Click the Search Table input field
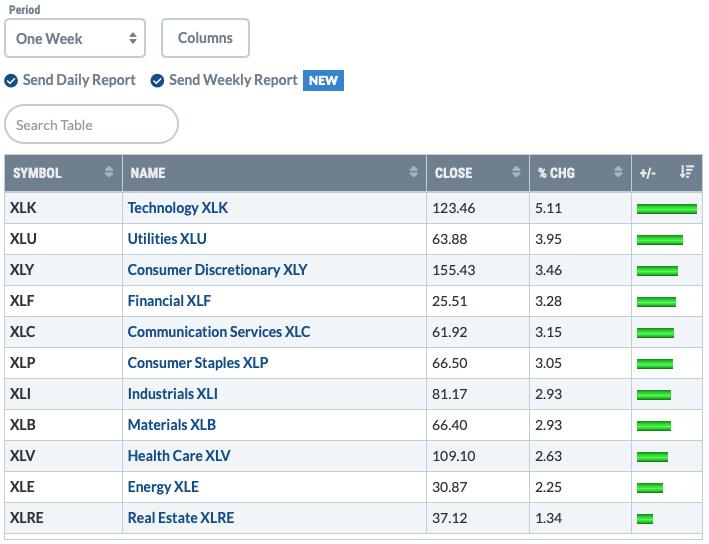 [x=91, y=124]
